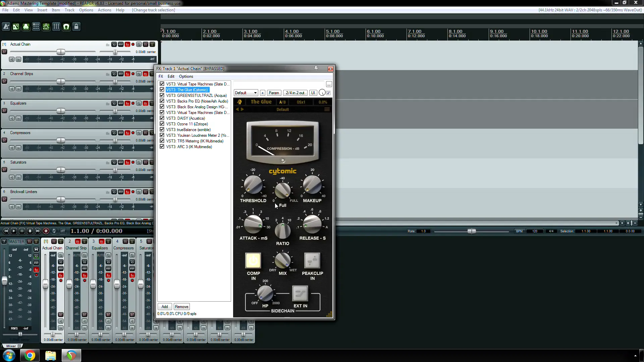The width and height of the screenshot is (644, 362).
Task: Toggle sidechain EXT IN button
Action: (300, 294)
